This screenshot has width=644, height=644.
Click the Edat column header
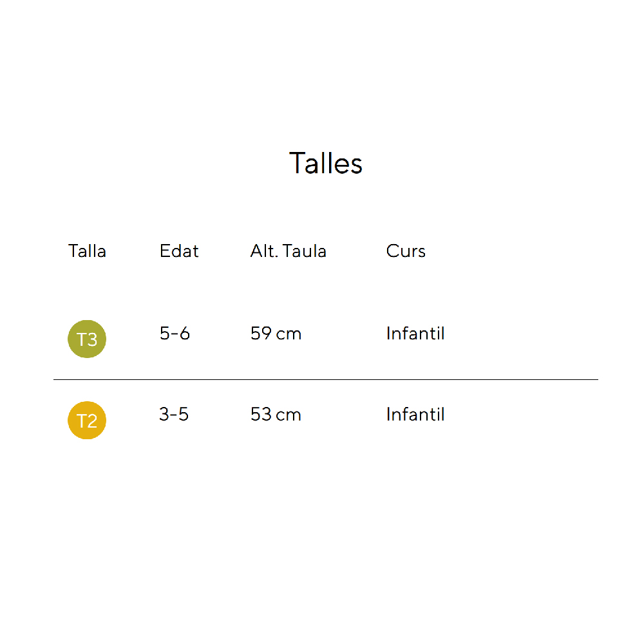click(x=179, y=251)
